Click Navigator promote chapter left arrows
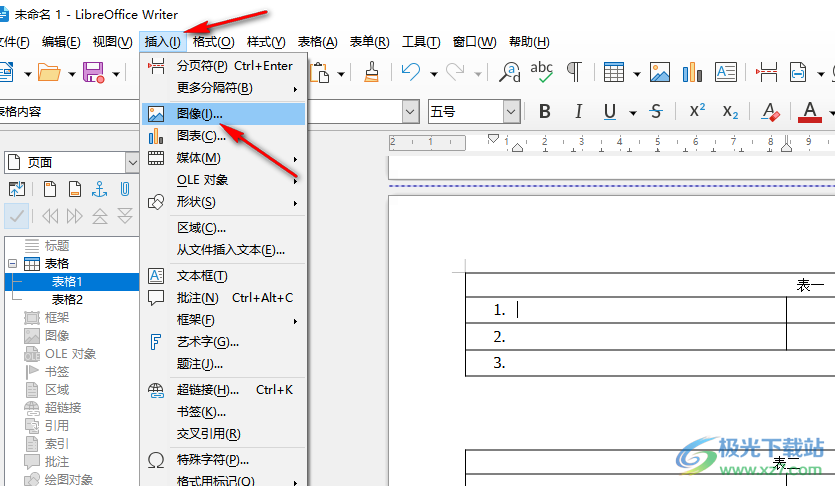835x486 pixels. [50, 216]
